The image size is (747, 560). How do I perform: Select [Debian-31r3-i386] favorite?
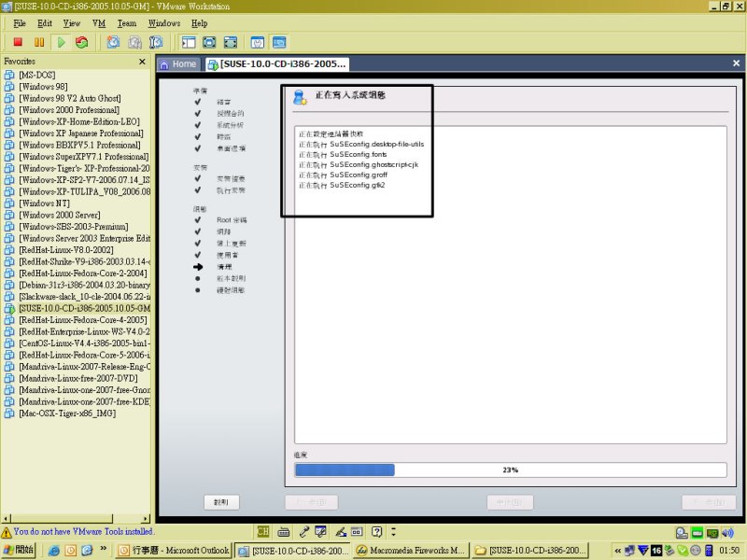click(84, 285)
